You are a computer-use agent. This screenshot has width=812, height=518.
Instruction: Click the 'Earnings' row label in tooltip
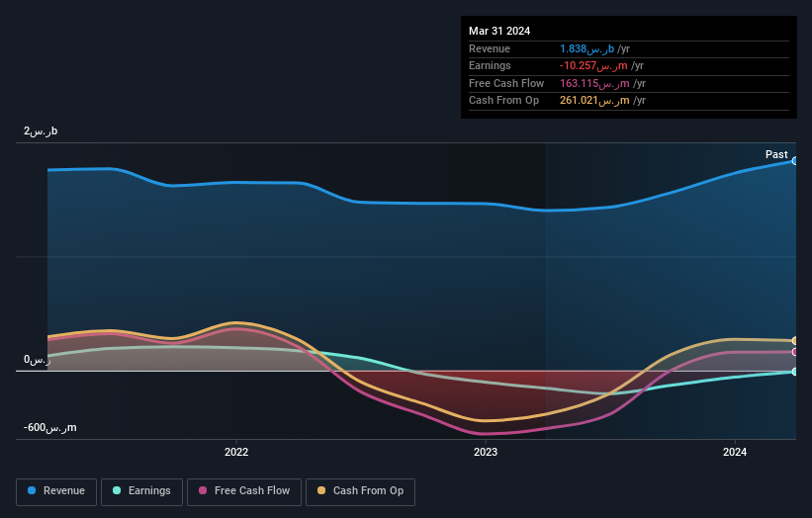coord(490,65)
